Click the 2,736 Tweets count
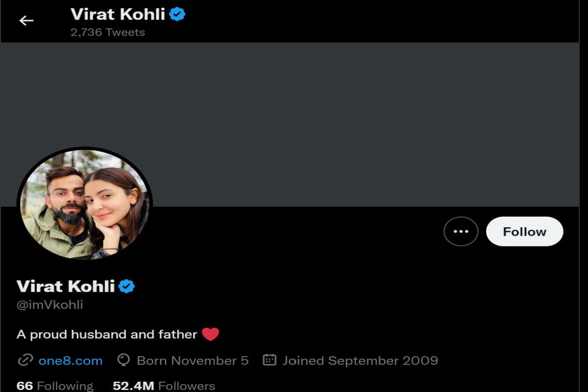588x392 pixels. click(x=108, y=32)
